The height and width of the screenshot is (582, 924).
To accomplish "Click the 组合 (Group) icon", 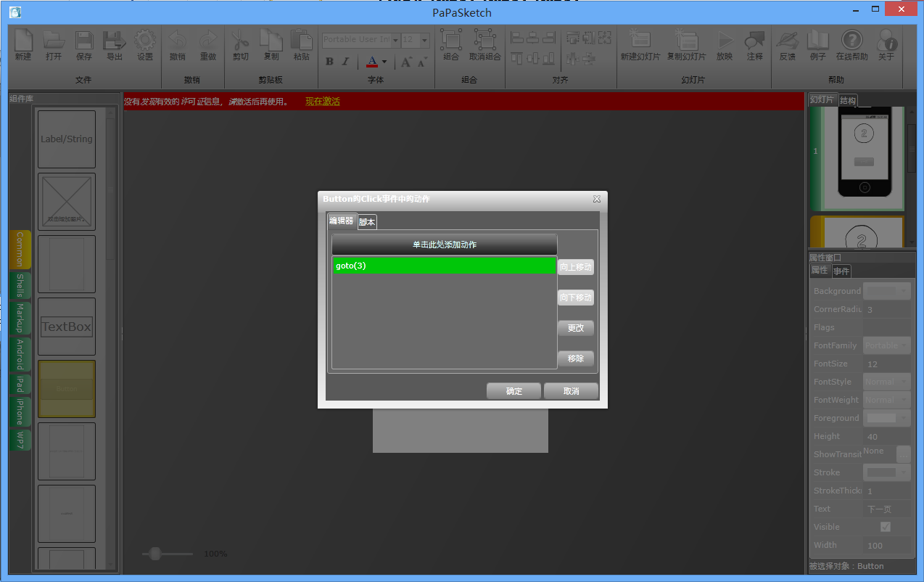I will [451, 40].
